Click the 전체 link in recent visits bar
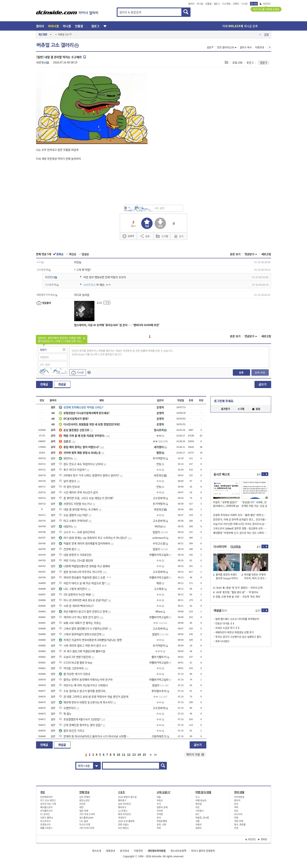 [x=266, y=34]
